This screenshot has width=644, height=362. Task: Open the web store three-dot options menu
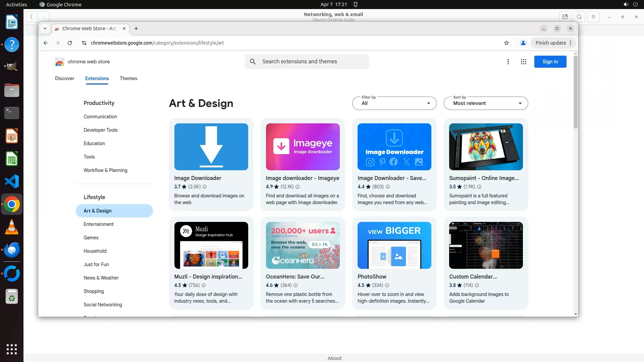[x=508, y=62]
